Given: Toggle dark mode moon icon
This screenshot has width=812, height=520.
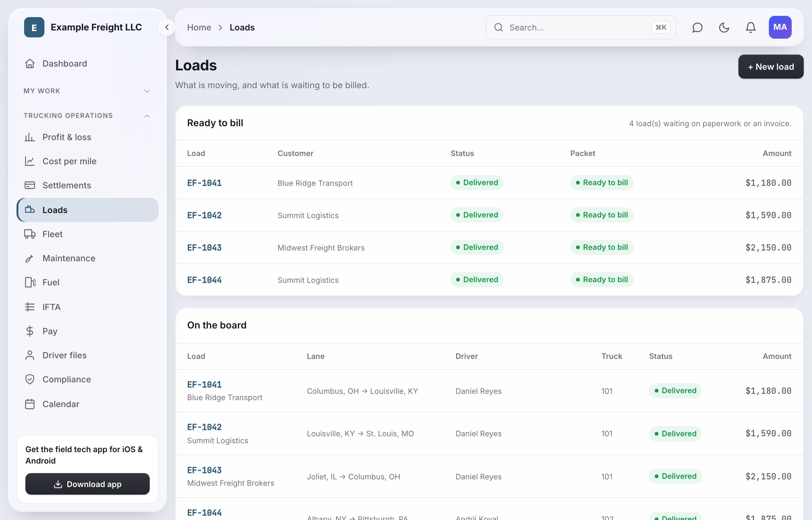Looking at the screenshot, I should (x=724, y=27).
